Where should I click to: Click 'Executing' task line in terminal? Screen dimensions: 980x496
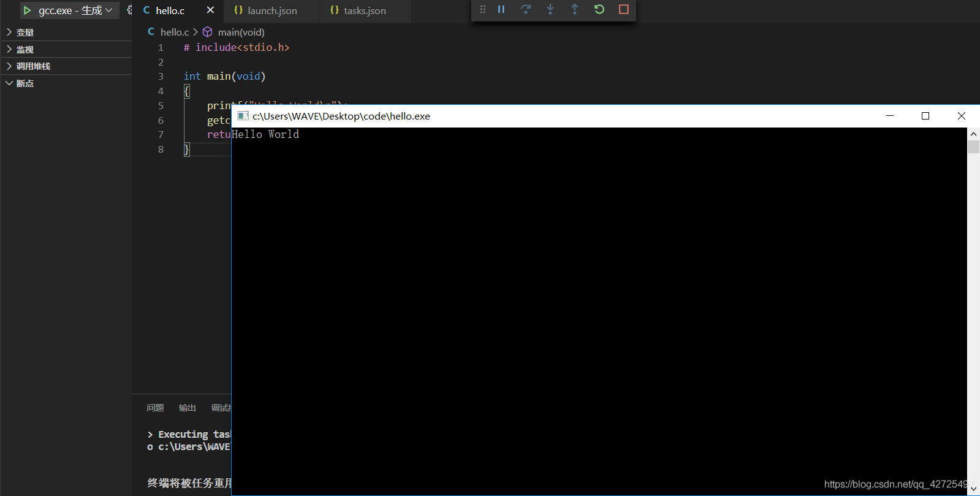[x=189, y=434]
